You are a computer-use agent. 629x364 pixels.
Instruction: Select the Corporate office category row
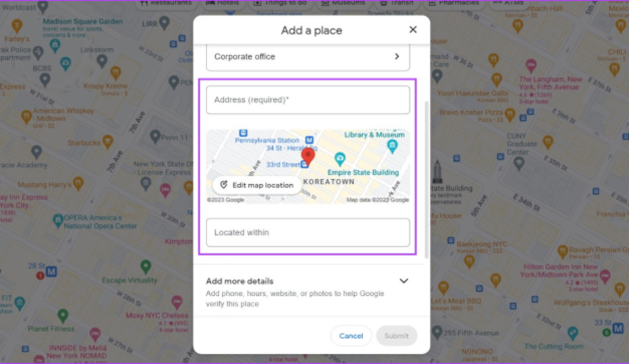308,56
